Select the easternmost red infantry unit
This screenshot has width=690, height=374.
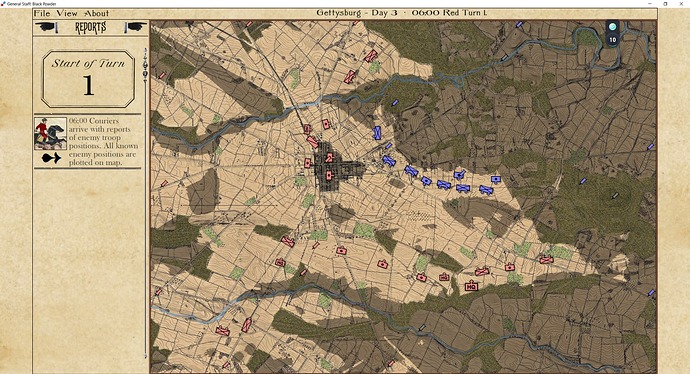[546, 259]
